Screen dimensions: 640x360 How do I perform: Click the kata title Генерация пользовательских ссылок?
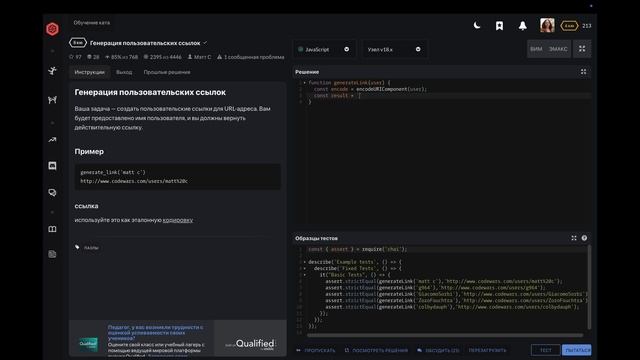(145, 43)
